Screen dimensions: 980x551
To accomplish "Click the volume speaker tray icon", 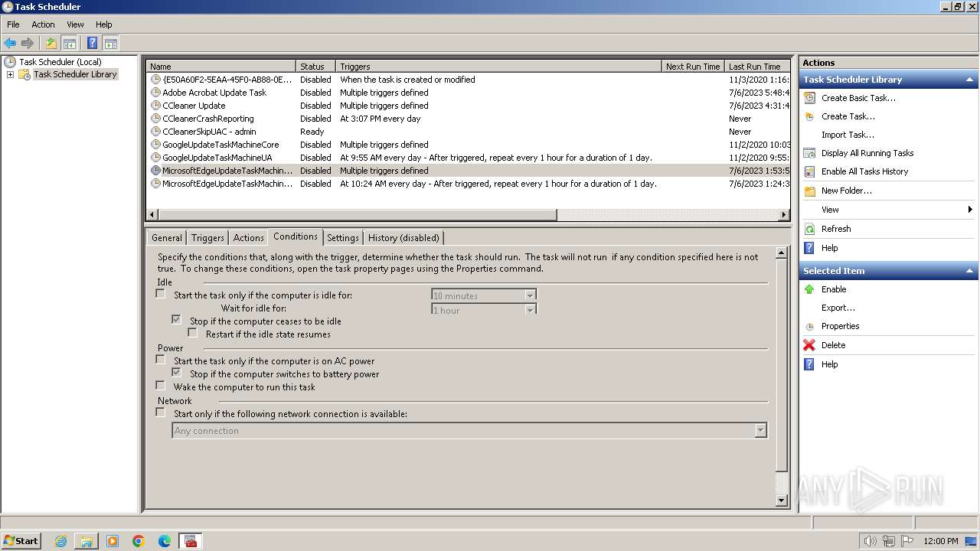I will (870, 541).
